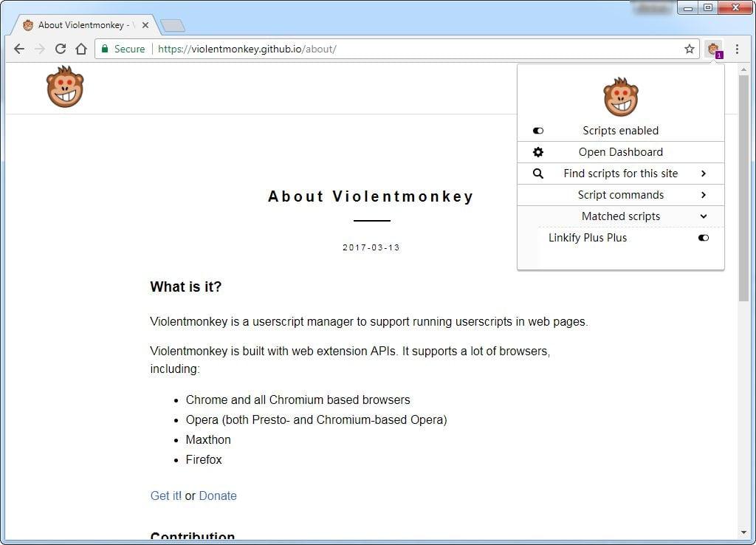Select the About Violentmonkey tab
Image resolution: width=756 pixels, height=545 pixels.
click(x=84, y=25)
